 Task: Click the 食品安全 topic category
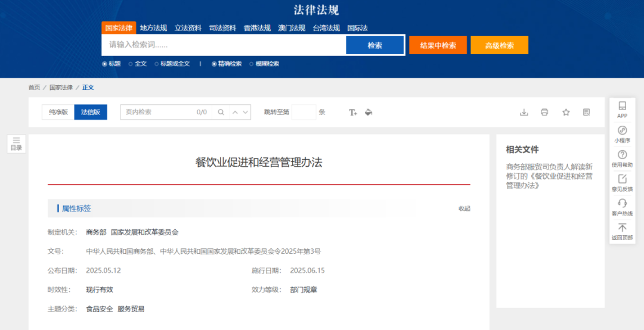click(100, 309)
